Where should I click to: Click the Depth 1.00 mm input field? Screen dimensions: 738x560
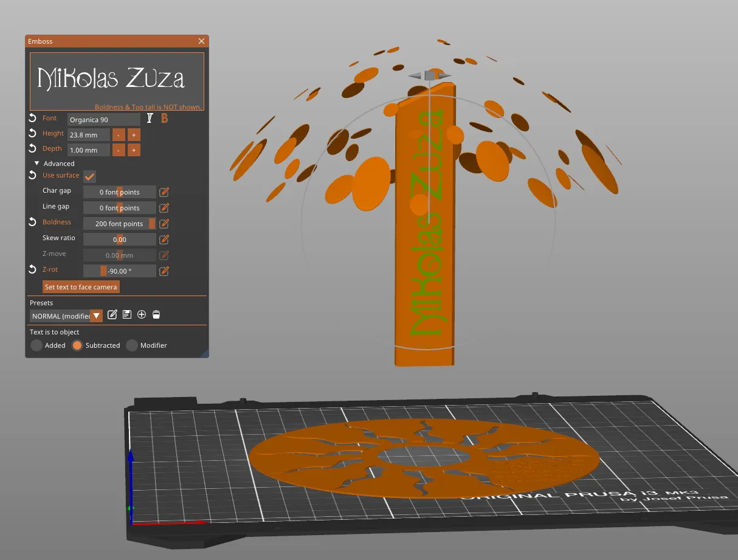[x=89, y=150]
